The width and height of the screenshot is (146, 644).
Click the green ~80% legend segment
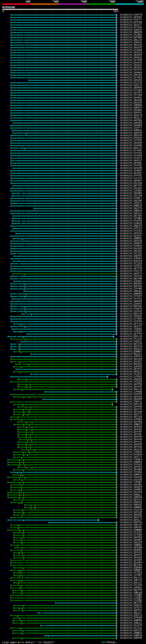[101, 4]
